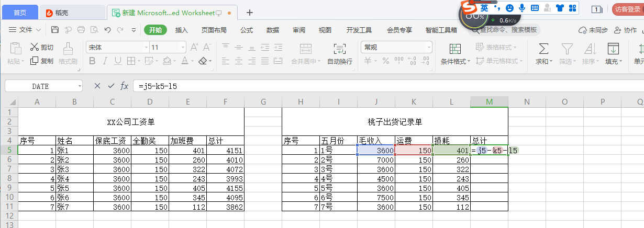Click the Cut (剪切) scissors button
The image size is (644, 228).
[x=41, y=47]
